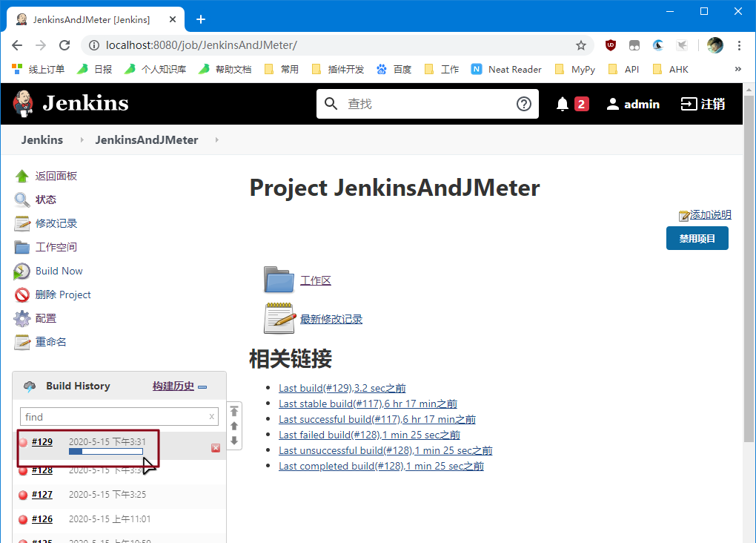The width and height of the screenshot is (756, 543).
Task: Open the admin user profile link
Action: click(633, 104)
